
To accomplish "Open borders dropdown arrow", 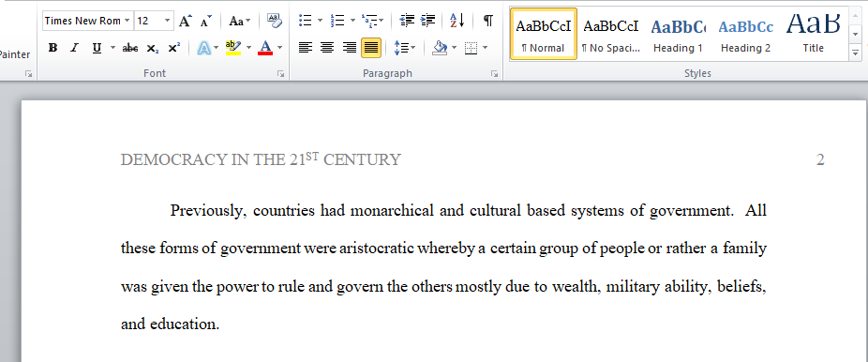I will [x=486, y=48].
